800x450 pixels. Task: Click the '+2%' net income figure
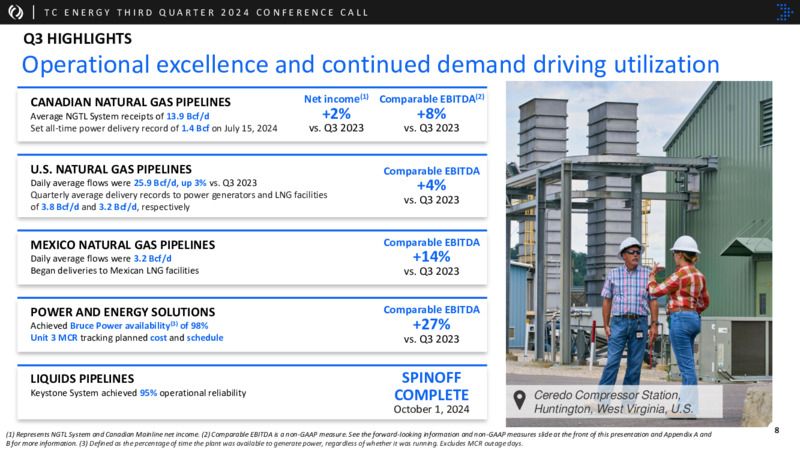336,113
